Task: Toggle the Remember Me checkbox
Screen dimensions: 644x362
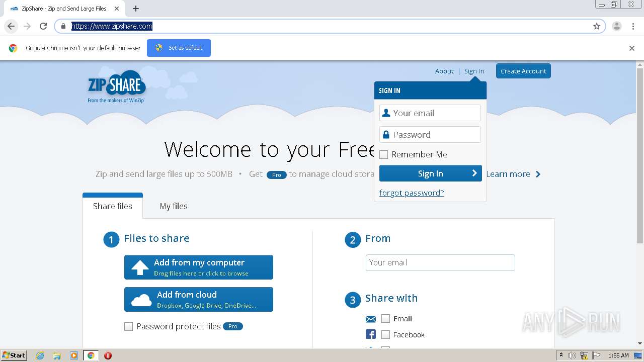Action: 384,154
